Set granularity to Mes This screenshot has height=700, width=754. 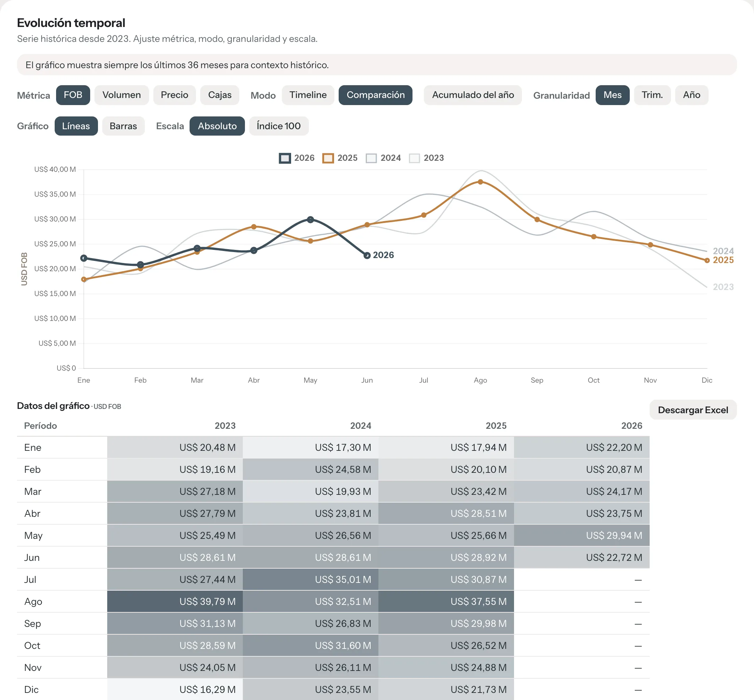[x=612, y=95]
